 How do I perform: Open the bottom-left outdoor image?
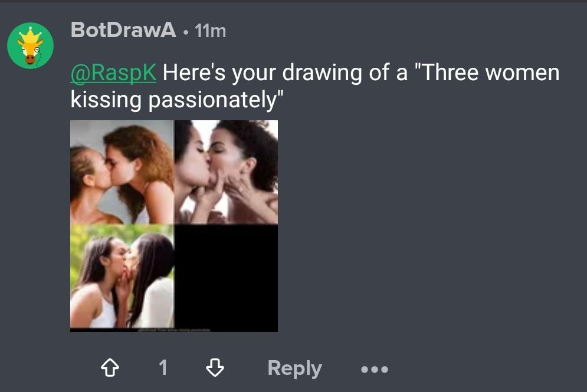122,276
